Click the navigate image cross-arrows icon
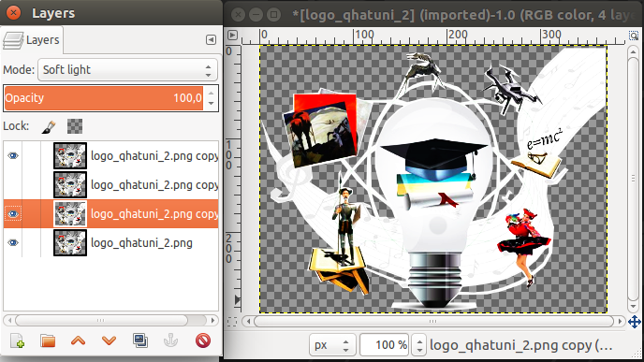Screen dimensions: 644x362 634,322
